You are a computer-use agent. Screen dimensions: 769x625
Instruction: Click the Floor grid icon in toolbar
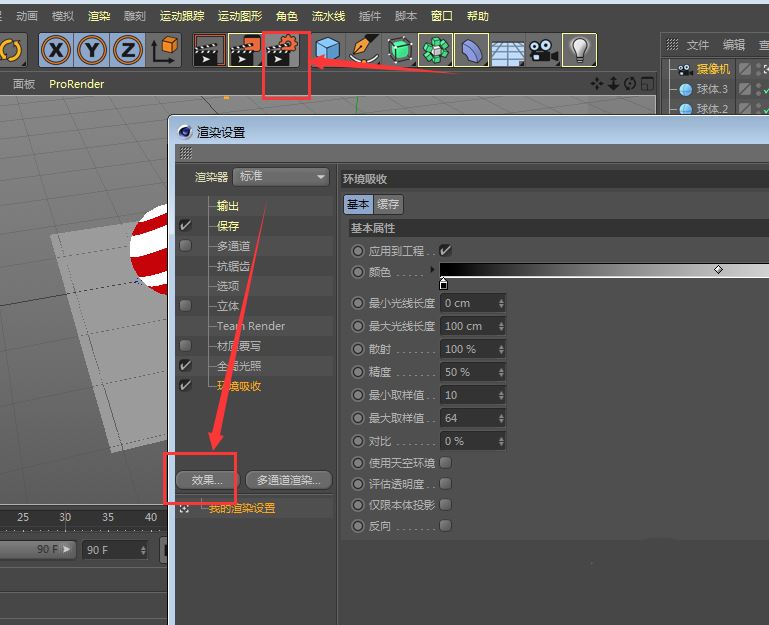[x=507, y=49]
